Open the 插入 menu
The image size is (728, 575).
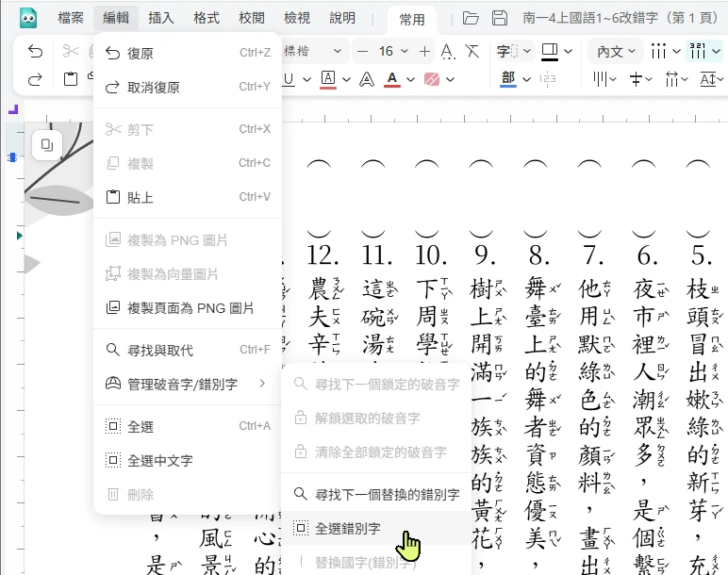161,18
